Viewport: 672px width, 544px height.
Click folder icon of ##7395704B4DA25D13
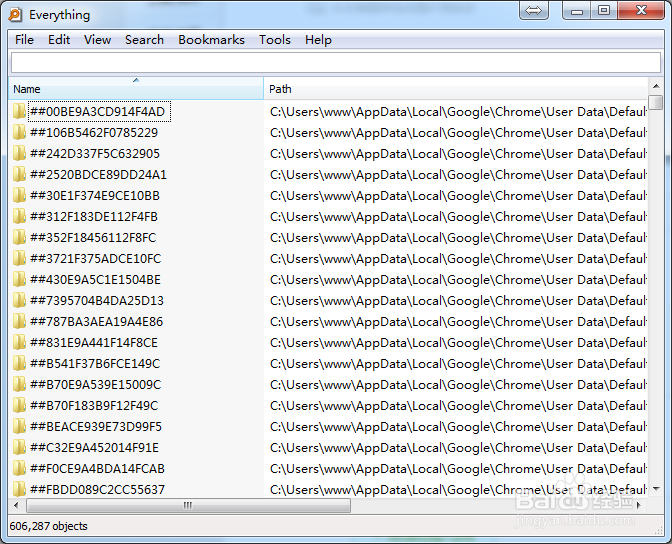(19, 301)
